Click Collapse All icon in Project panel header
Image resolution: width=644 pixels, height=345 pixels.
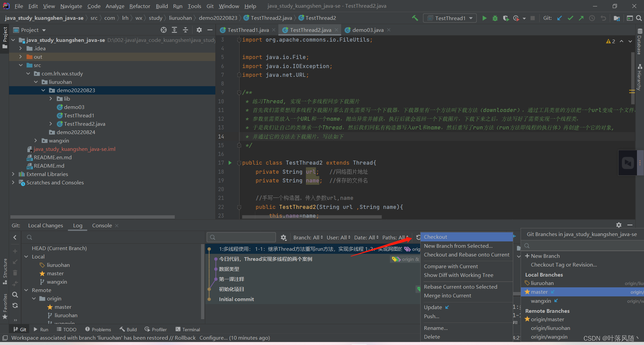click(185, 30)
